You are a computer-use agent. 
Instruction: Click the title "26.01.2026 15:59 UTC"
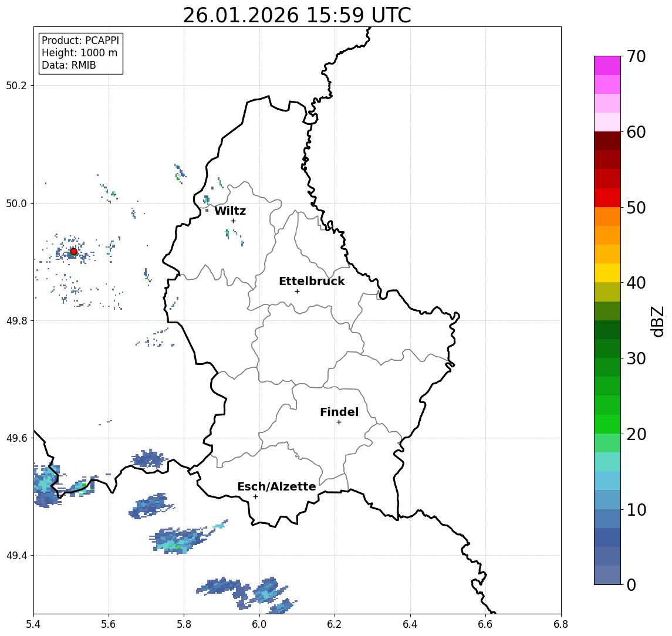(296, 15)
